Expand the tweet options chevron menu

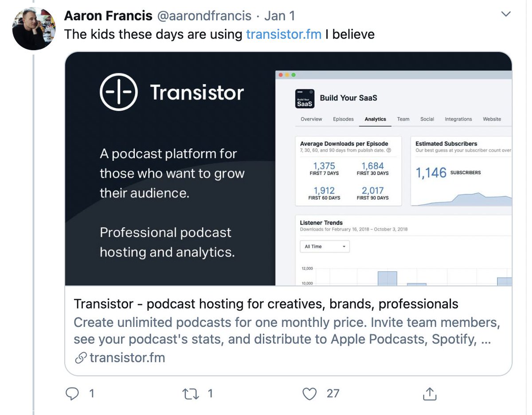(505, 15)
